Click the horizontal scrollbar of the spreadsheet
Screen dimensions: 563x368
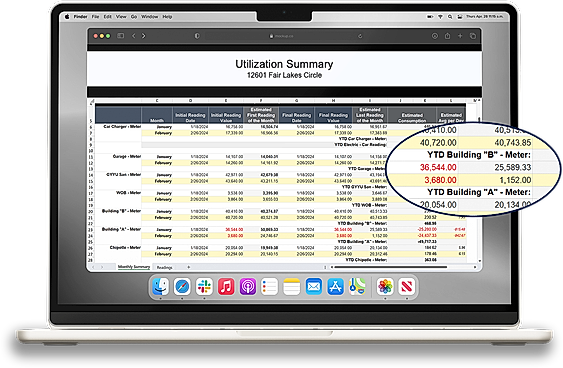coord(391,267)
